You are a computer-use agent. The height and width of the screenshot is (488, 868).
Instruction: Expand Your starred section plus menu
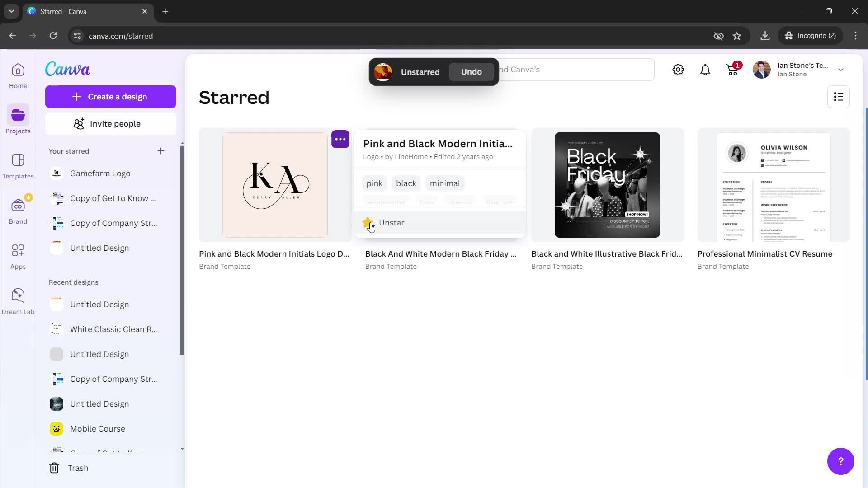(x=160, y=151)
